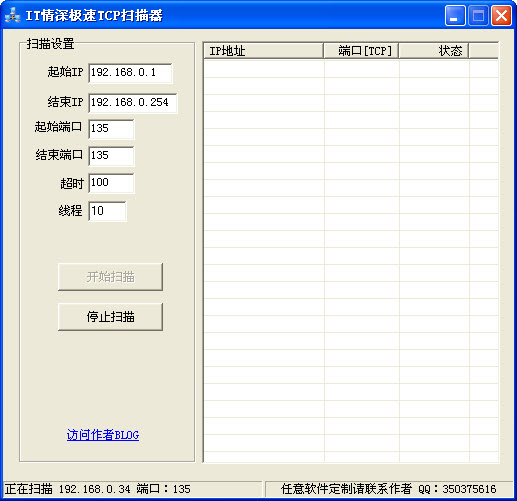This screenshot has height=501, width=517.
Task: Focus the 起始端口 port field
Action: click(x=111, y=129)
